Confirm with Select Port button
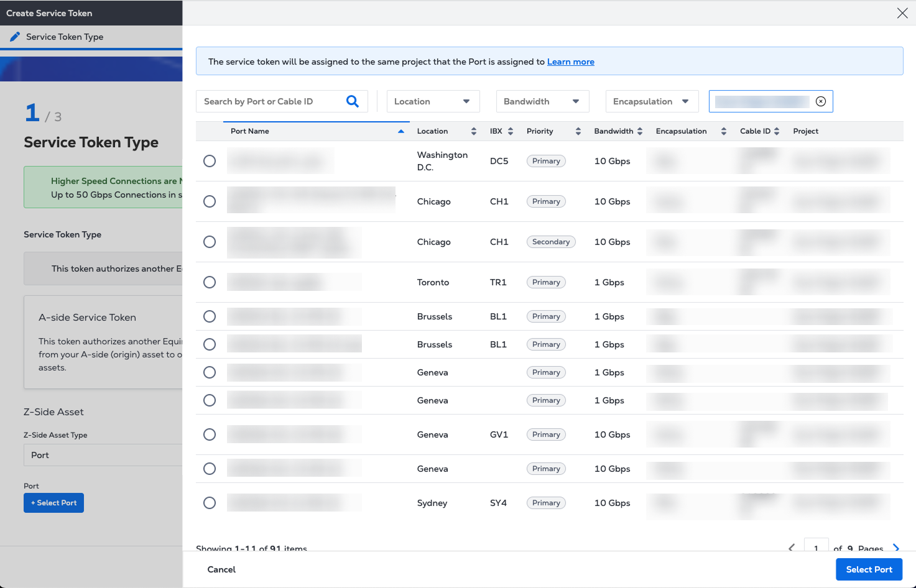This screenshot has width=916, height=588. click(x=869, y=569)
